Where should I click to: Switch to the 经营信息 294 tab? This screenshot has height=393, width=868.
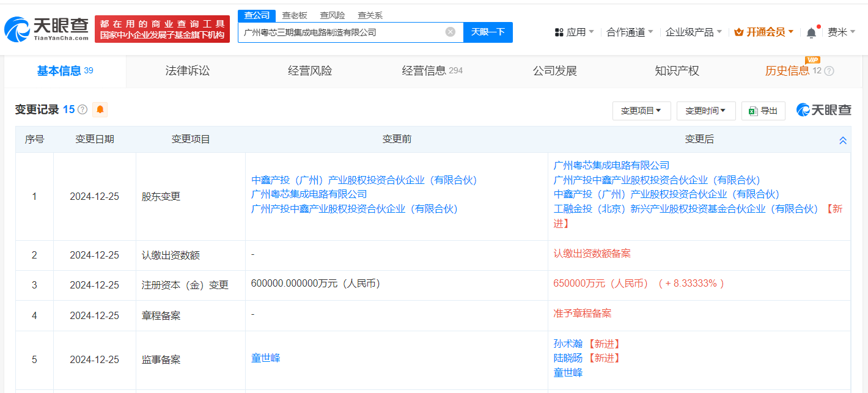(x=432, y=71)
